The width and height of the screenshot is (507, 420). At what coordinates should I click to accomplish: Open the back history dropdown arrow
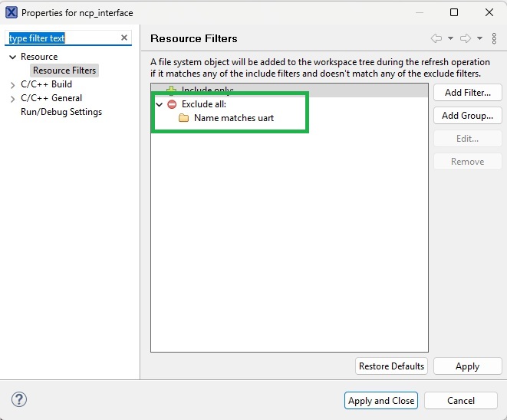pos(450,38)
